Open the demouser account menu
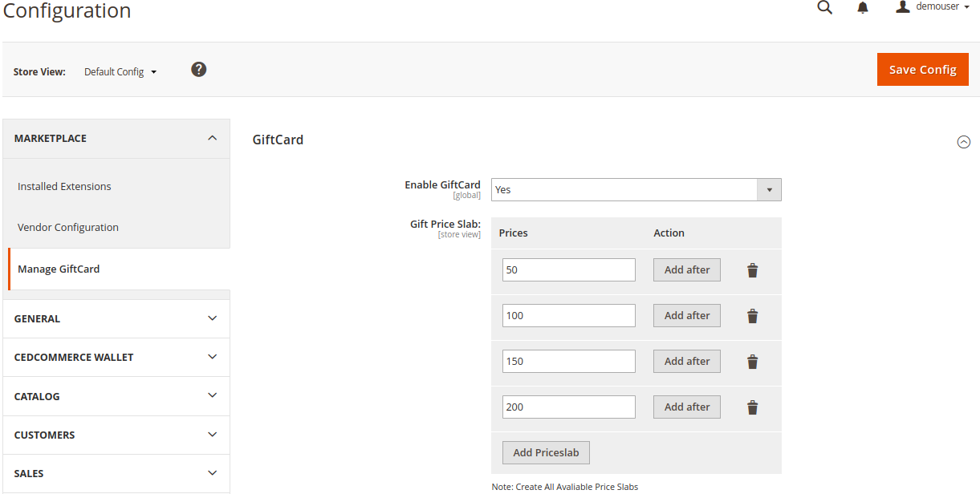 tap(933, 6)
